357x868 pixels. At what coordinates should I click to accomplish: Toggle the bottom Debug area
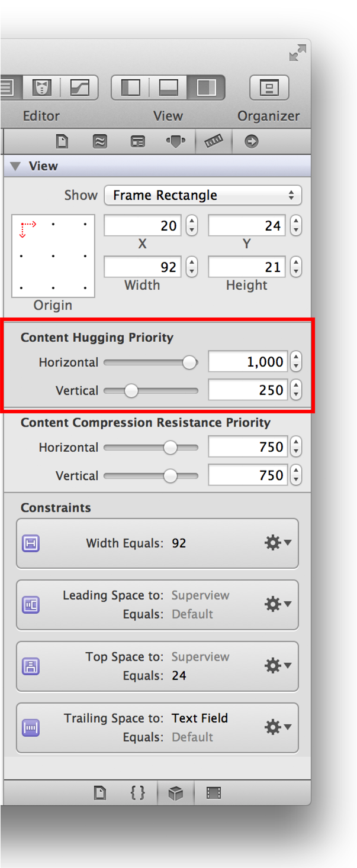tap(168, 88)
